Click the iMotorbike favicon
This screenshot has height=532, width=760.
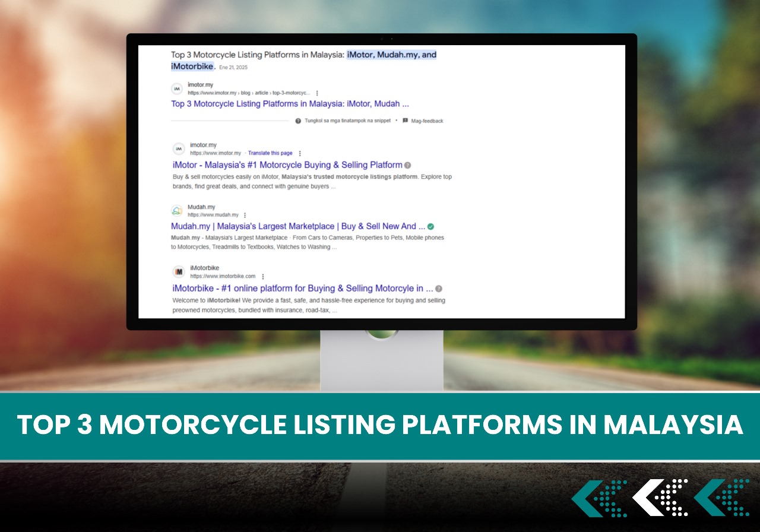(x=179, y=272)
